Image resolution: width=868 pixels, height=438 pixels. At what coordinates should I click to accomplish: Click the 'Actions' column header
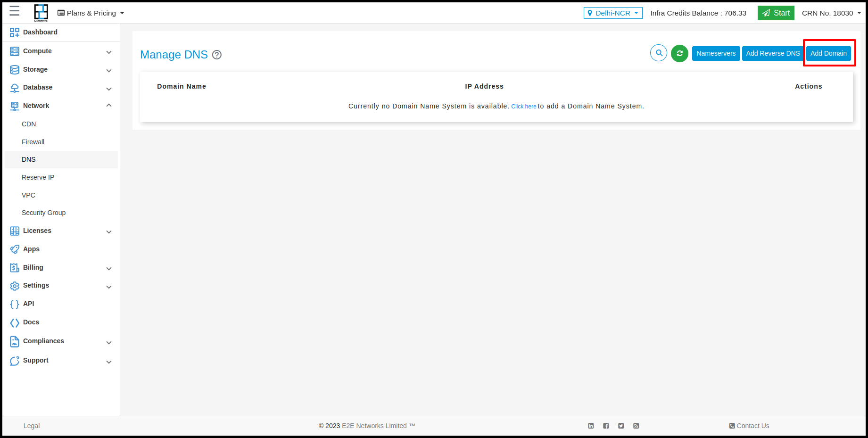pyautogui.click(x=809, y=86)
